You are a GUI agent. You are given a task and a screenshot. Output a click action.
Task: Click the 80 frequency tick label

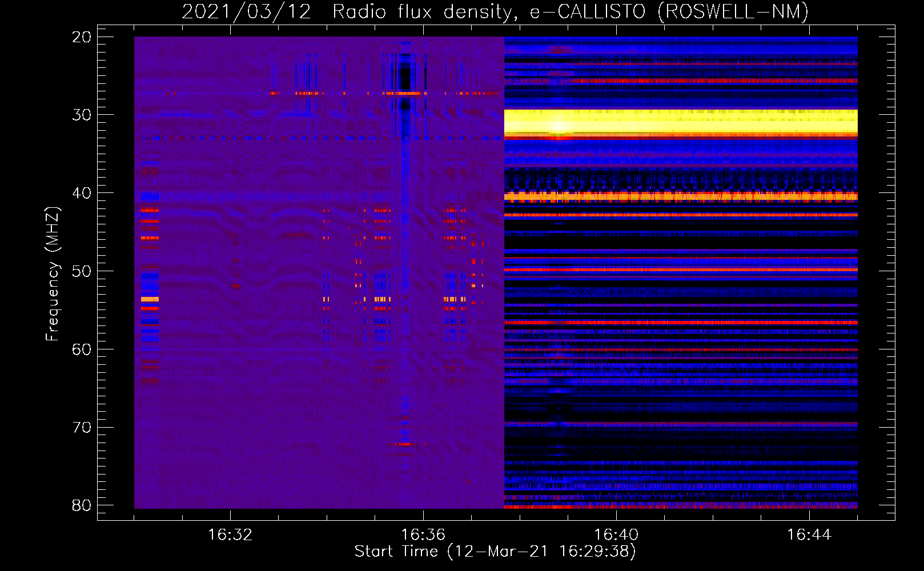click(82, 505)
